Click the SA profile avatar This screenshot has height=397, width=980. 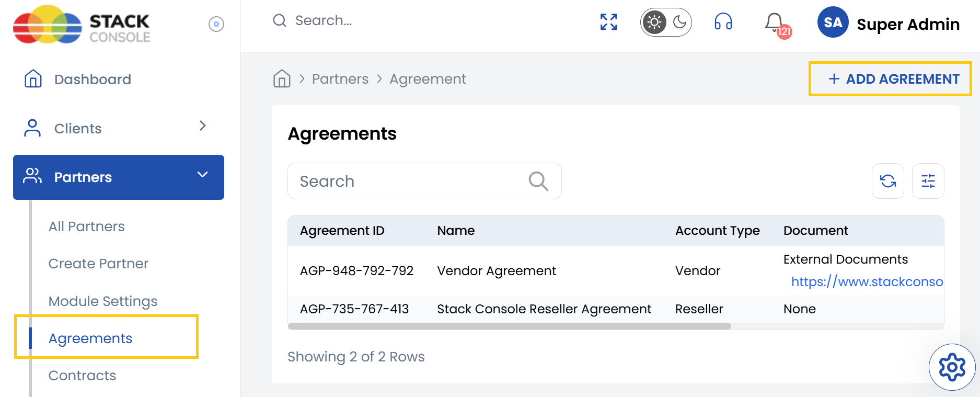(x=833, y=22)
